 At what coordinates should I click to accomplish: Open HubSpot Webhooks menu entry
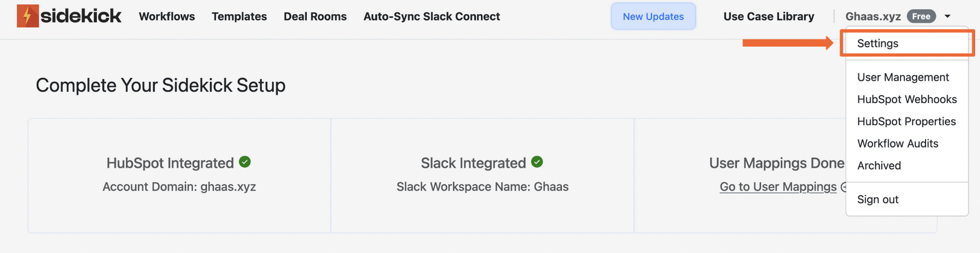906,99
